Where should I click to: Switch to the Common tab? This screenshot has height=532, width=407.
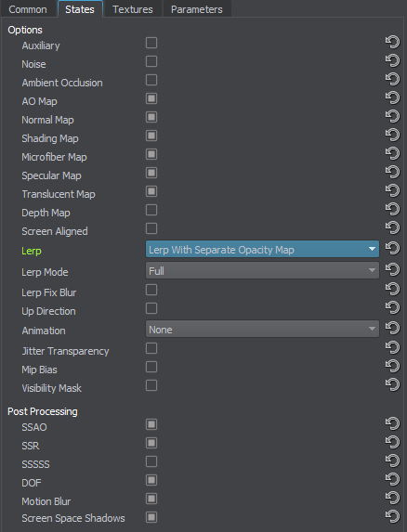pos(28,9)
